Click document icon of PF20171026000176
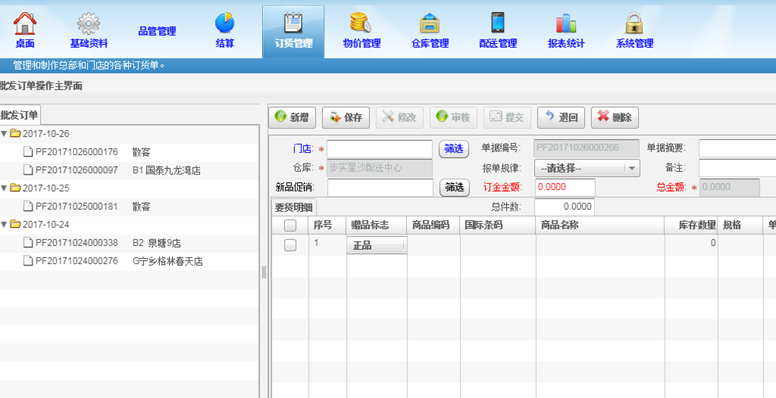 tap(28, 151)
